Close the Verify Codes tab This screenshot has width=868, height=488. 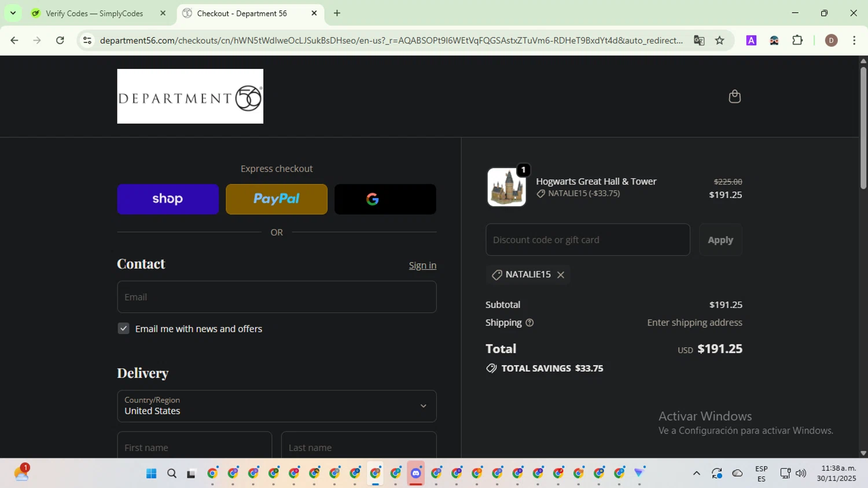pos(163,13)
